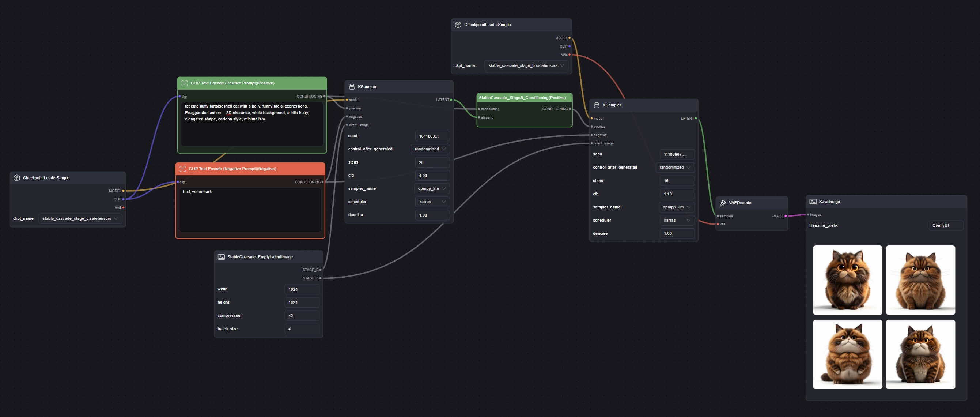
Task: Click the steps field with value 20
Action: [432, 162]
